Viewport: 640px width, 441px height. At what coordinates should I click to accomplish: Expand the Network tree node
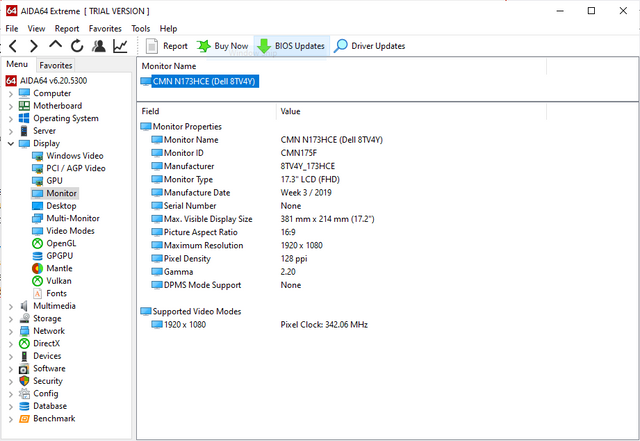pos(11,332)
